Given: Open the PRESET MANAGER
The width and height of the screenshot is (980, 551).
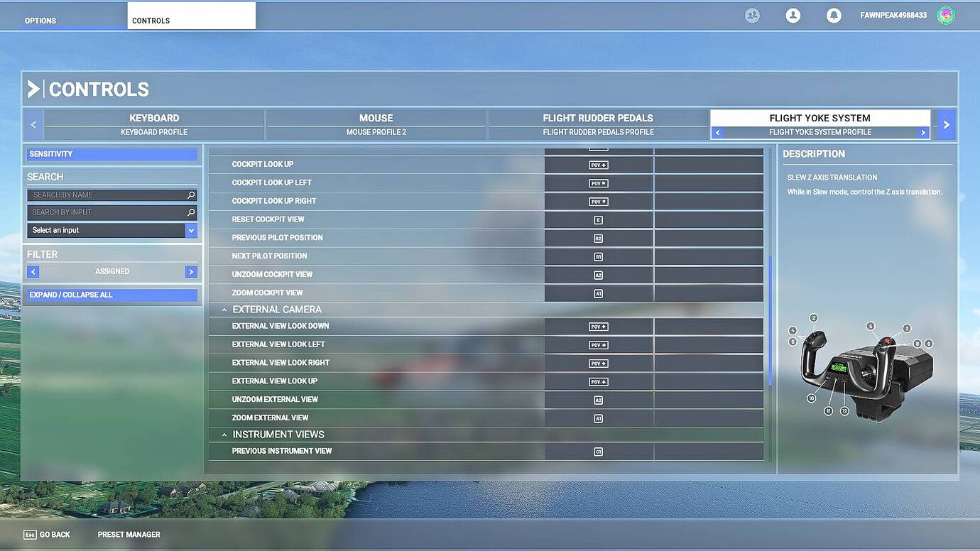Looking at the screenshot, I should (129, 534).
